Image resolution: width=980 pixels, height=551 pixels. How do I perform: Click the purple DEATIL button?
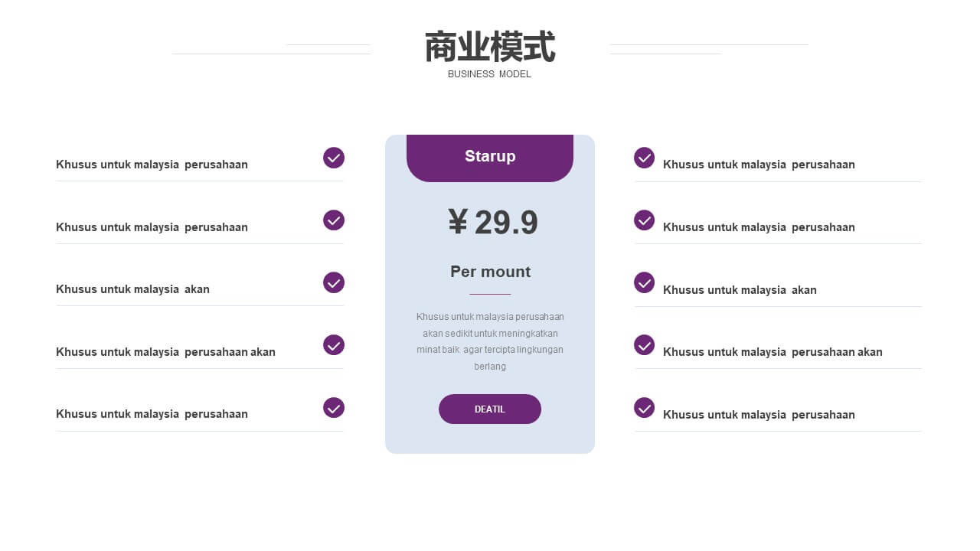coord(490,409)
